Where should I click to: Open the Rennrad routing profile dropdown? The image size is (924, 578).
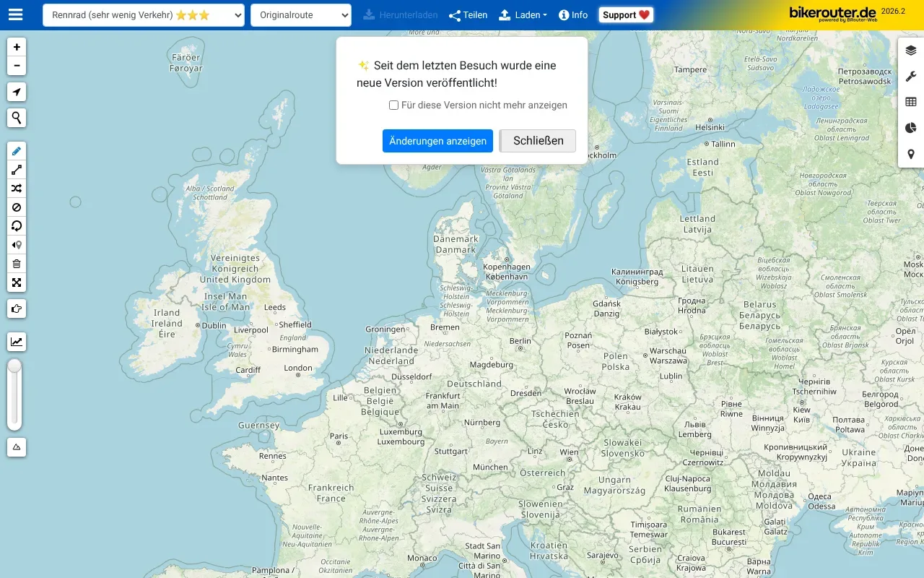(143, 15)
